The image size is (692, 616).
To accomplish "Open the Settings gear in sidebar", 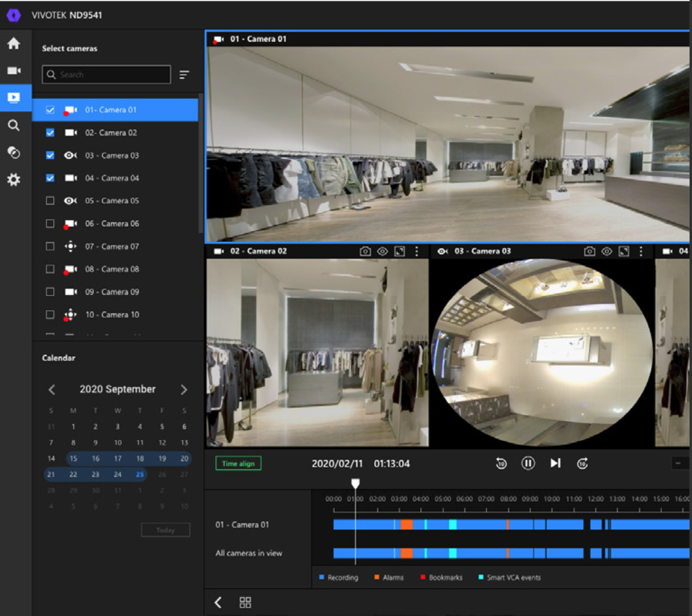I will pos(13,180).
